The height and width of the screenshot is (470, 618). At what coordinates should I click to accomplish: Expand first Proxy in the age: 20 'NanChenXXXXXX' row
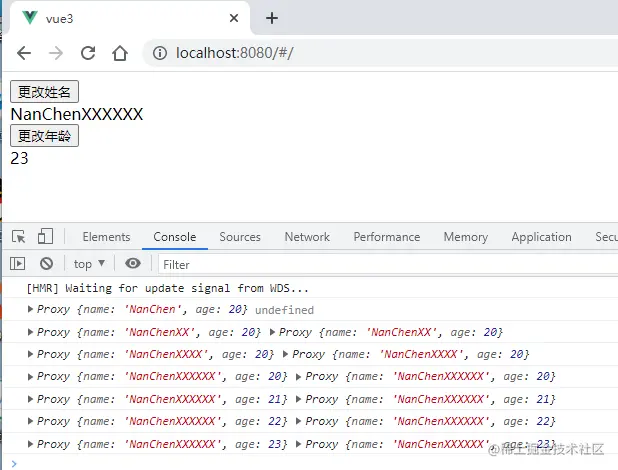click(x=30, y=377)
